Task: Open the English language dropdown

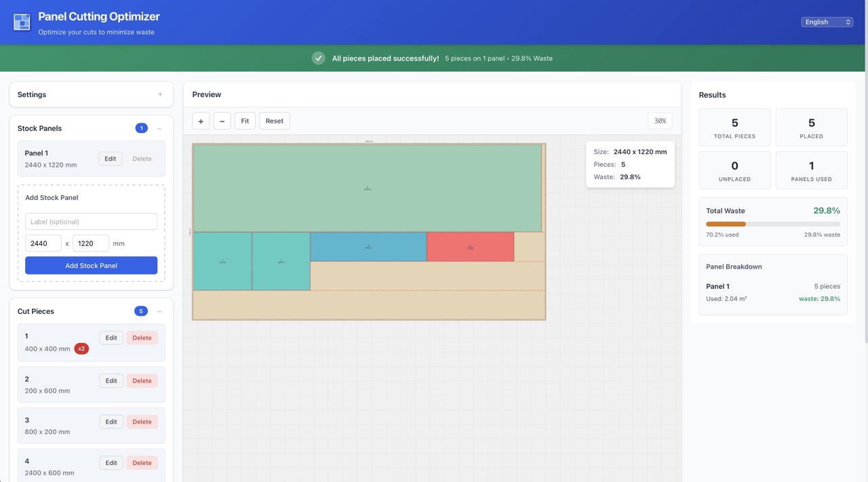Action: pos(827,22)
